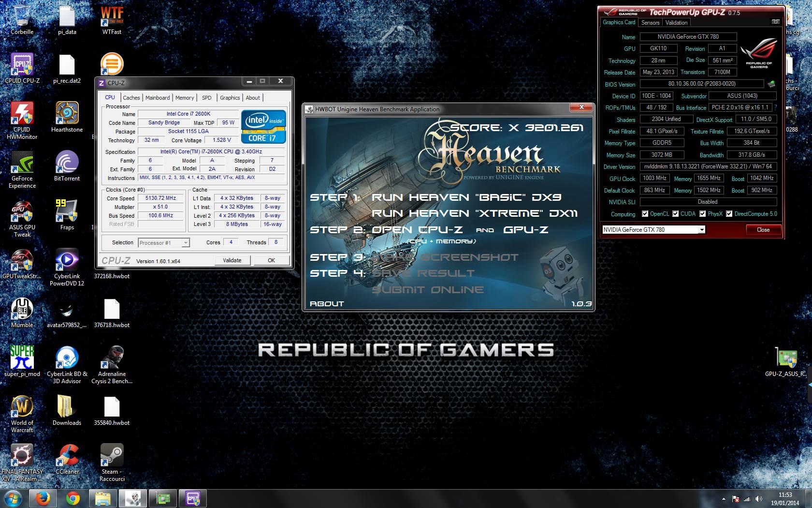Click the Bus Interface question mark in GPU-Z
Screen dimensions: 812x508
[x=775, y=107]
